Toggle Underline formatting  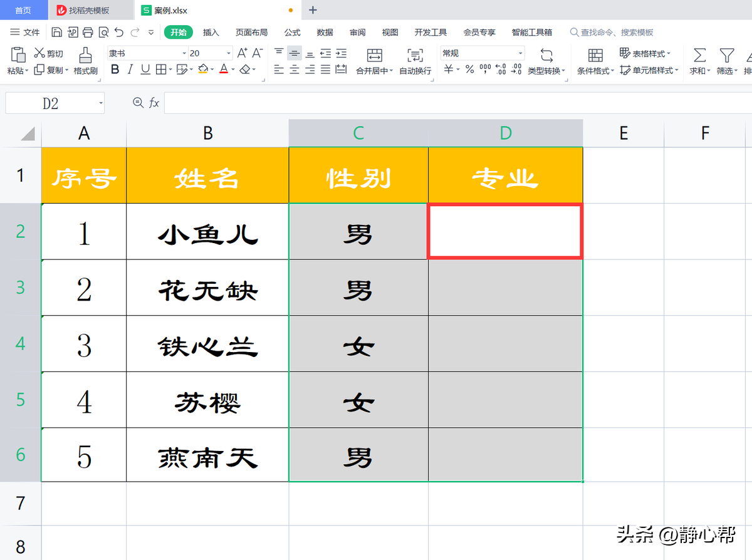145,70
